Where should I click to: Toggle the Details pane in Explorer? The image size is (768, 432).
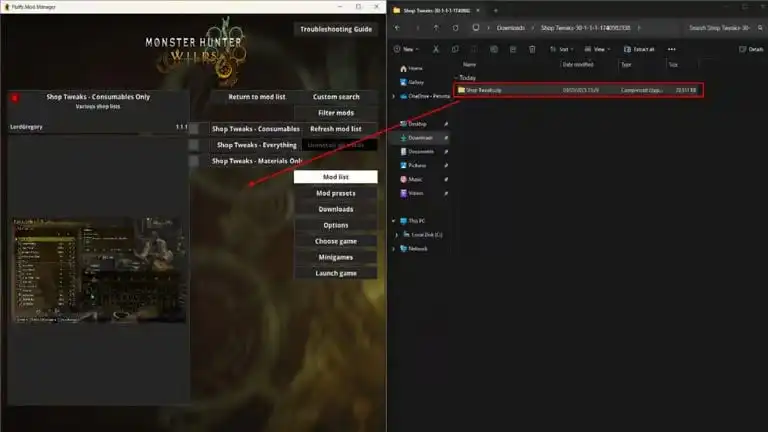pos(751,49)
